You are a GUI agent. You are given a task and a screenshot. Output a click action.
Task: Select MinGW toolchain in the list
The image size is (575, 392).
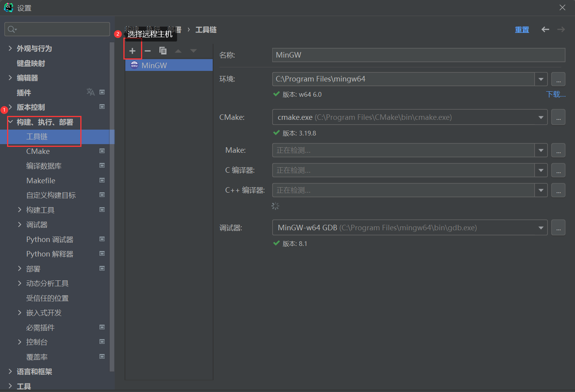tap(169, 65)
